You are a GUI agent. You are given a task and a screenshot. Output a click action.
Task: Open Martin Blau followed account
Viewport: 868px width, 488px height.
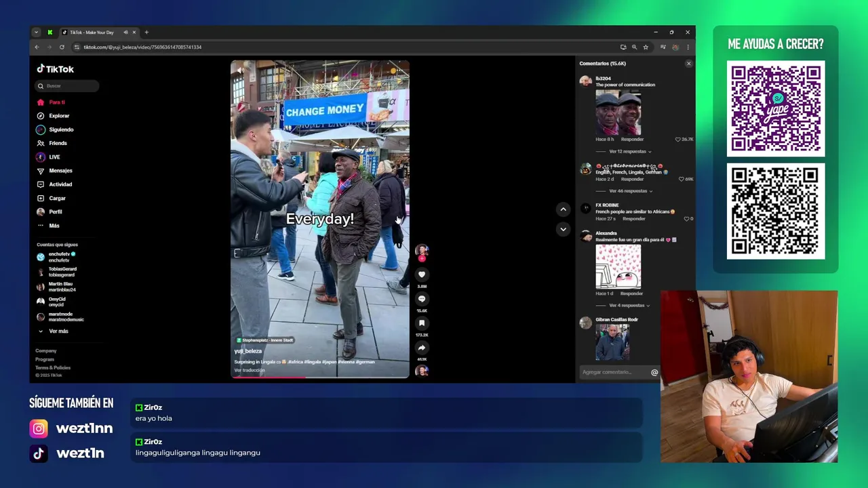(57, 287)
